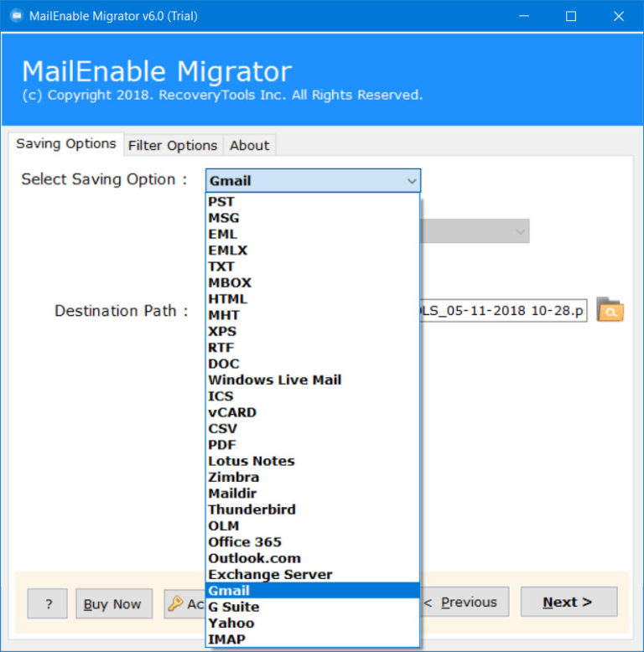Open the About tab
Screen dimensions: 644x652
pyautogui.click(x=249, y=145)
